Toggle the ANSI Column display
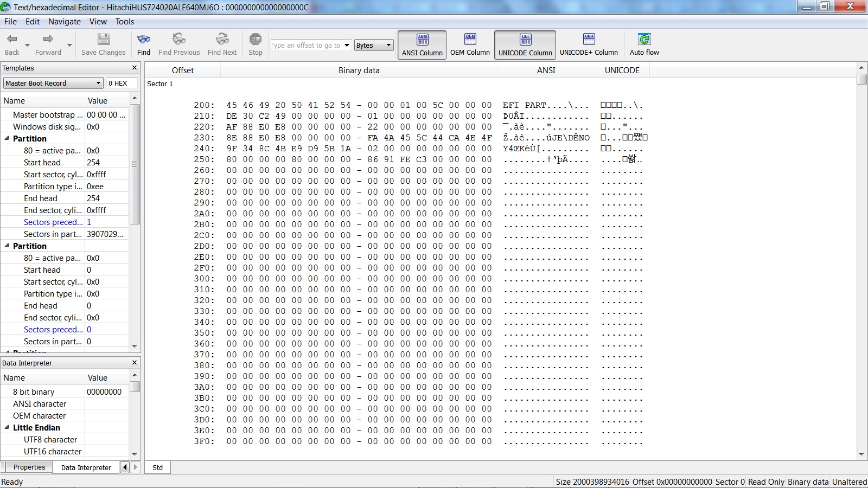This screenshot has height=488, width=868. (x=422, y=44)
